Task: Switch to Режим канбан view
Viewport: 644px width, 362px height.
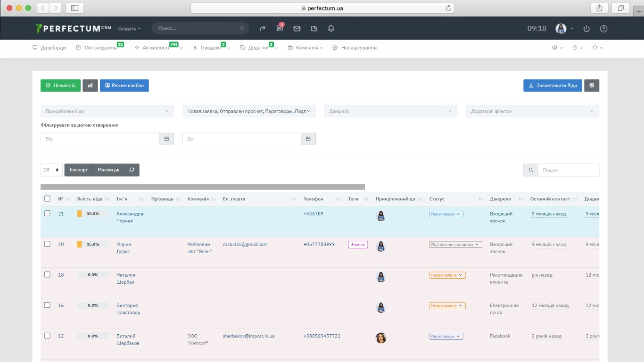Action: click(x=124, y=85)
